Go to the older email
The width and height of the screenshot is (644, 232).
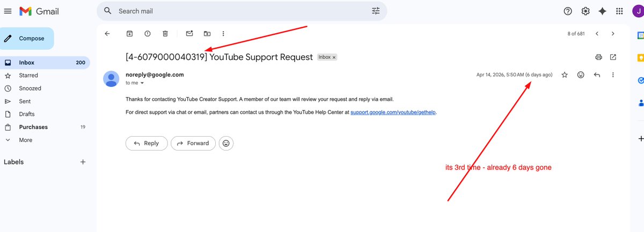point(613,33)
